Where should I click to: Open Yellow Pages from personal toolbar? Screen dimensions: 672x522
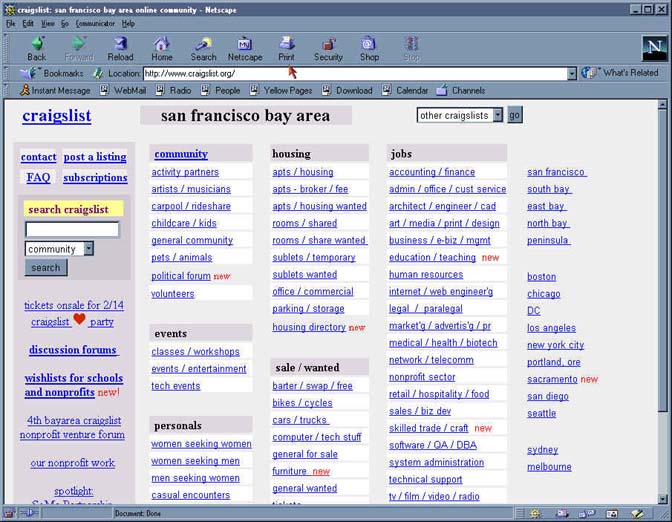pyautogui.click(x=281, y=90)
